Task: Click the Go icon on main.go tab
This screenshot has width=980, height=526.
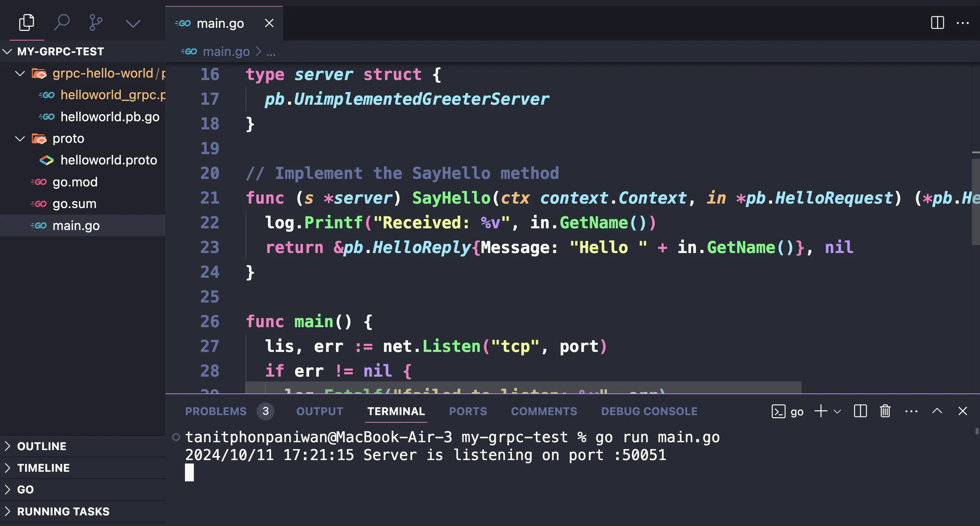Action: coord(183,23)
